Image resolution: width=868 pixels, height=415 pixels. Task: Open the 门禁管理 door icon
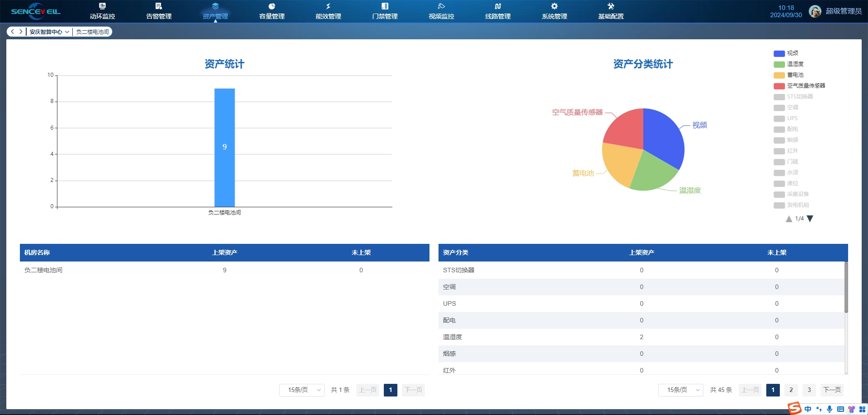point(385,6)
